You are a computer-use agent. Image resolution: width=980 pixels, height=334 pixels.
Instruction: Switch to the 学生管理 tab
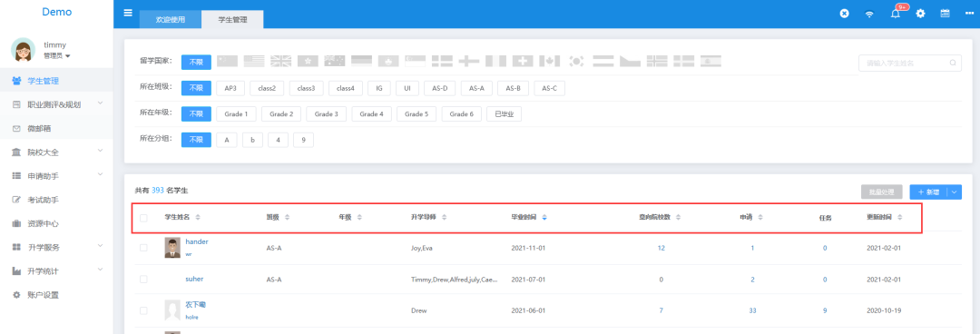tap(232, 19)
